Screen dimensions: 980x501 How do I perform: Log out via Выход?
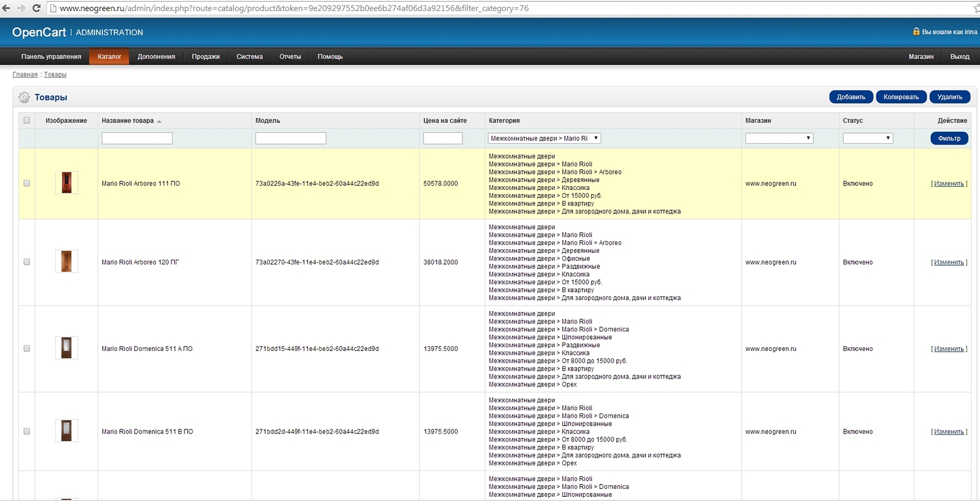(960, 56)
